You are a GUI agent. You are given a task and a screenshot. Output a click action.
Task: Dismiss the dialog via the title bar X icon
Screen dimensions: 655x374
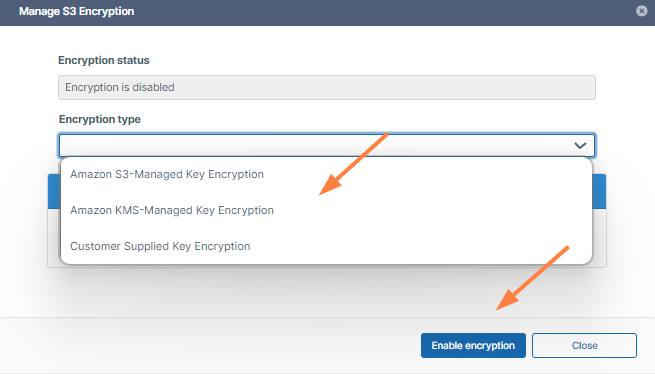642,11
